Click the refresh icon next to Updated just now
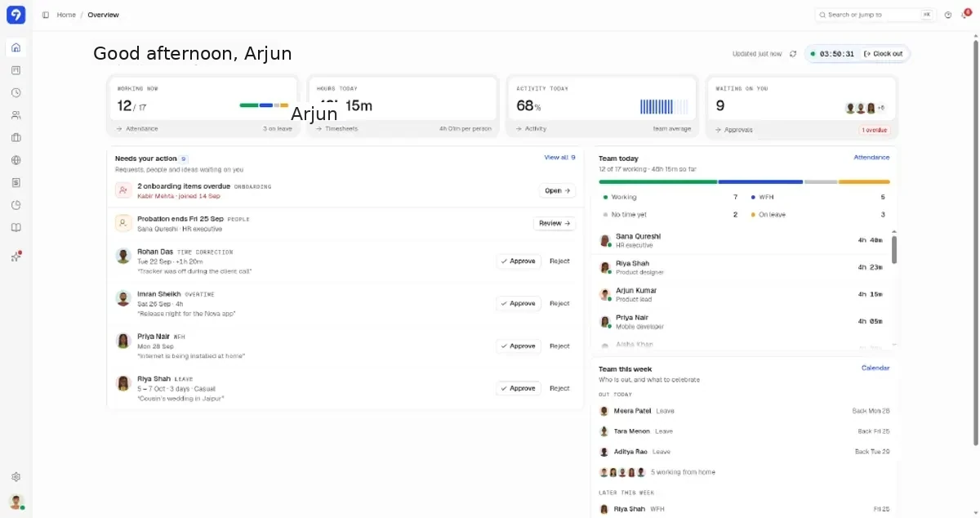Image resolution: width=980 pixels, height=518 pixels. coord(792,54)
